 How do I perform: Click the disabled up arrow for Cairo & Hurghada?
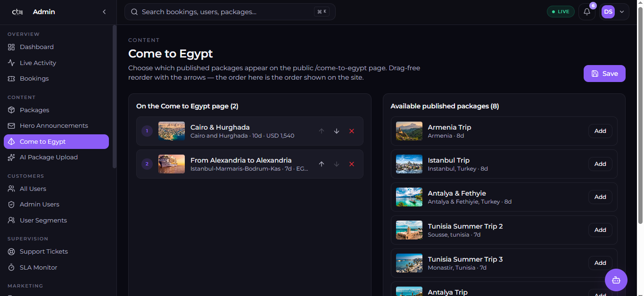322,131
